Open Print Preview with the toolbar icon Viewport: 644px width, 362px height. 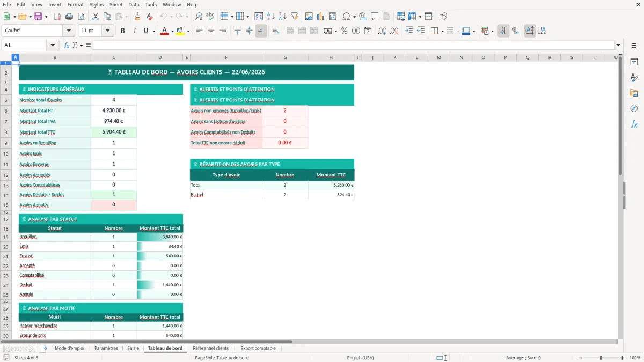pos(81,17)
